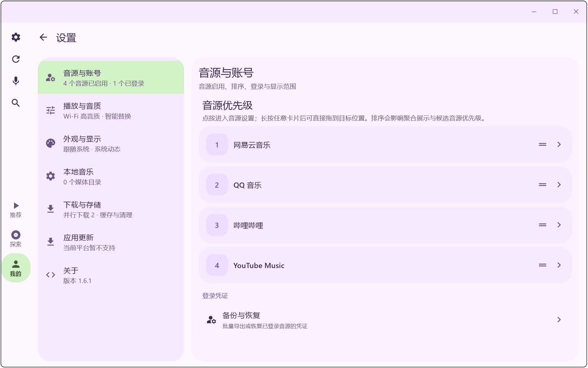Close the application window

pos(576,12)
